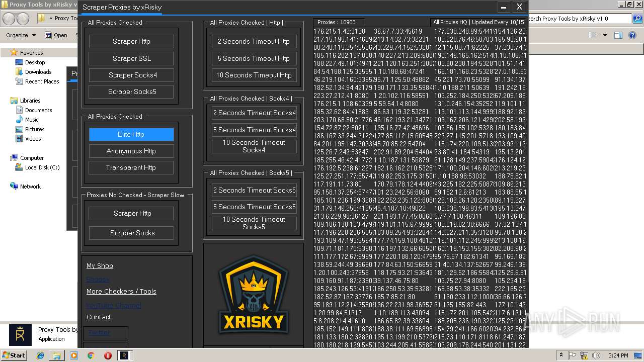This screenshot has width=644, height=362.
Task: Choose 10 Seconds Timeout Socks5
Action: [254, 223]
